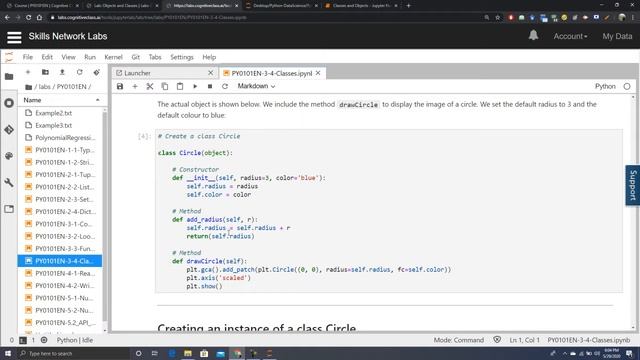Interrupt the kernel with stop icon

click(210, 86)
